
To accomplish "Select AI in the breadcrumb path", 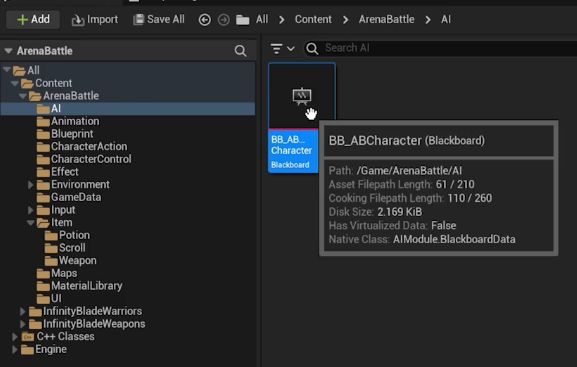I will click(x=446, y=19).
